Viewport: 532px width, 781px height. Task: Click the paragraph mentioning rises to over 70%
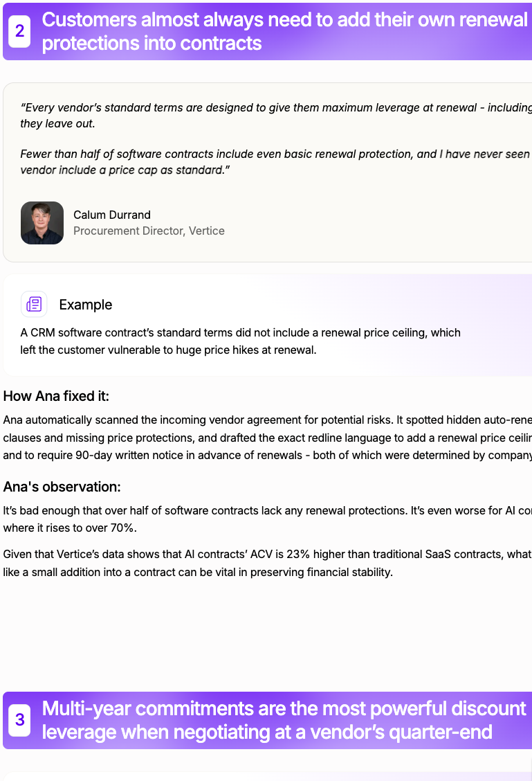click(x=267, y=519)
